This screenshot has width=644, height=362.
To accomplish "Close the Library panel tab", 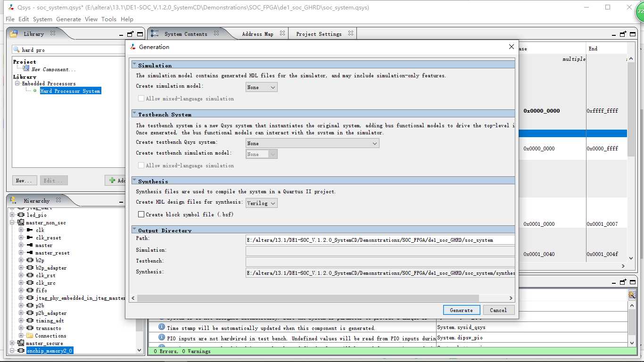I will pos(53,33).
